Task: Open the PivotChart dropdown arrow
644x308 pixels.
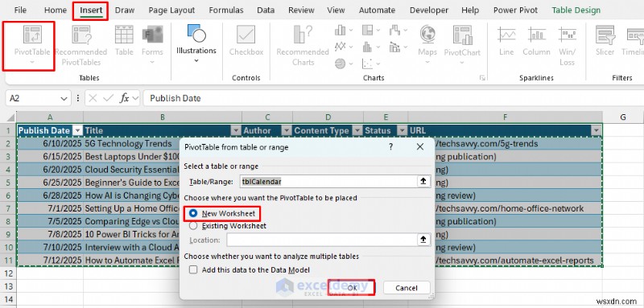Action: (462, 63)
